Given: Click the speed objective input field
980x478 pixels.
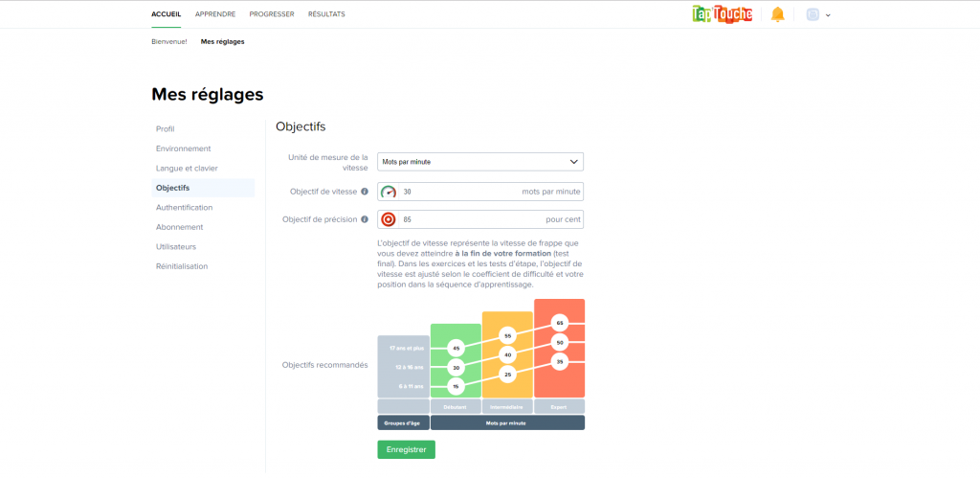Looking at the screenshot, I should (x=459, y=192).
